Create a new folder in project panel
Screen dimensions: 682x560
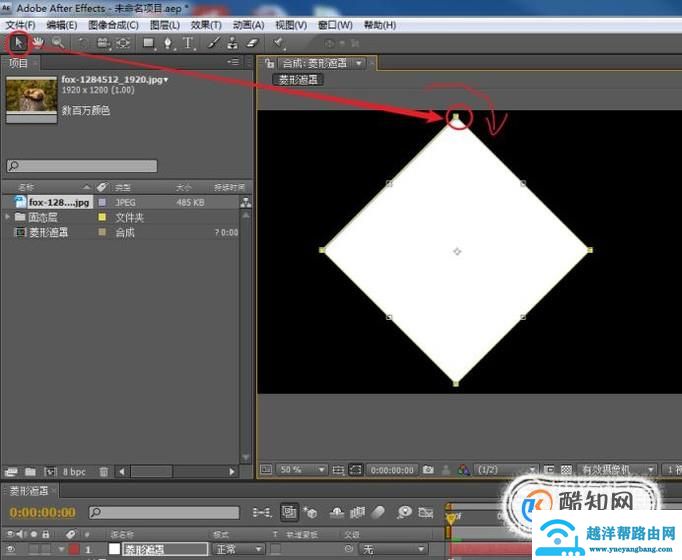click(x=30, y=472)
